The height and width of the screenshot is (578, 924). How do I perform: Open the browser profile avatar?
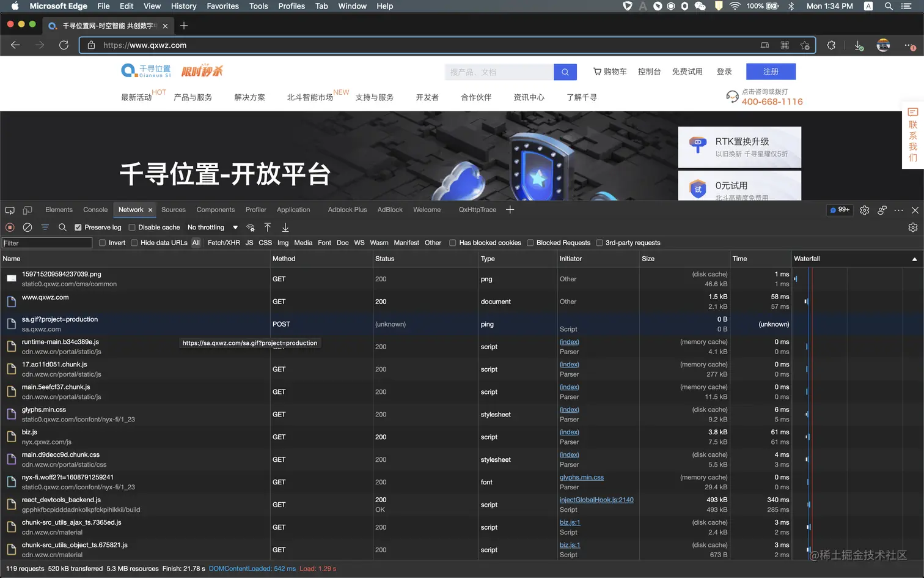tap(883, 45)
